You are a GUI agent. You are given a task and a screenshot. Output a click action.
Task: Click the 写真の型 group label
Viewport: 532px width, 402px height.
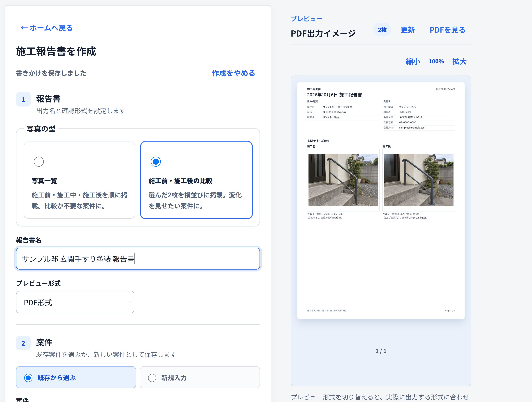[41, 129]
